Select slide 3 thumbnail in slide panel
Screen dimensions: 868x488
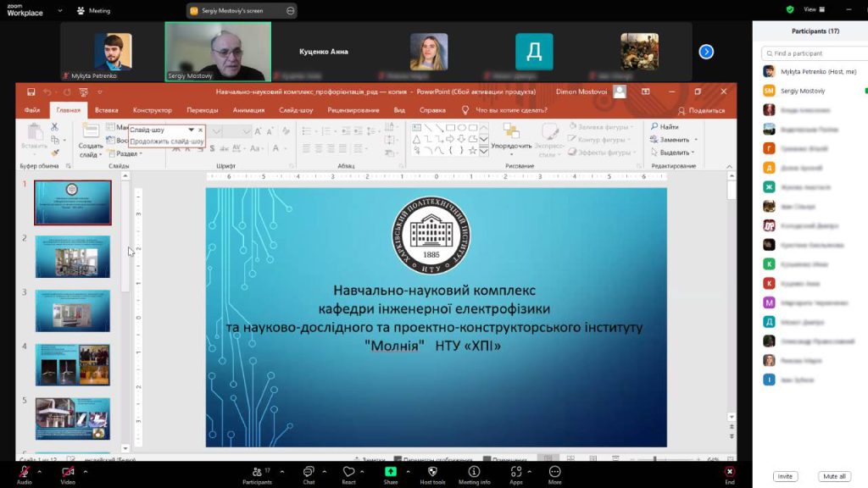coord(72,311)
